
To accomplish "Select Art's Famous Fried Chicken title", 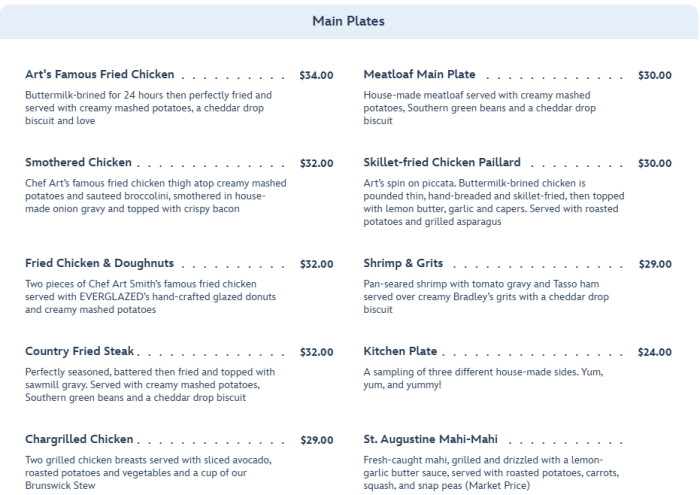I will [100, 75].
